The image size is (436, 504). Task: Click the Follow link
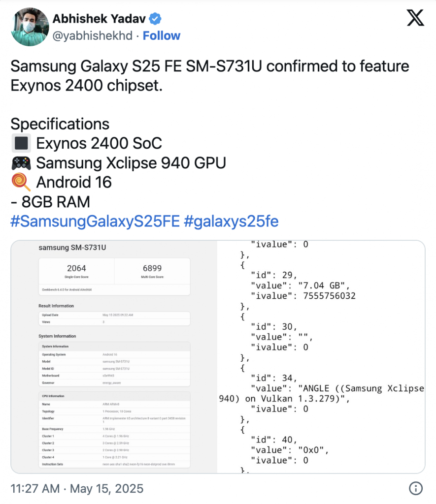(x=162, y=35)
